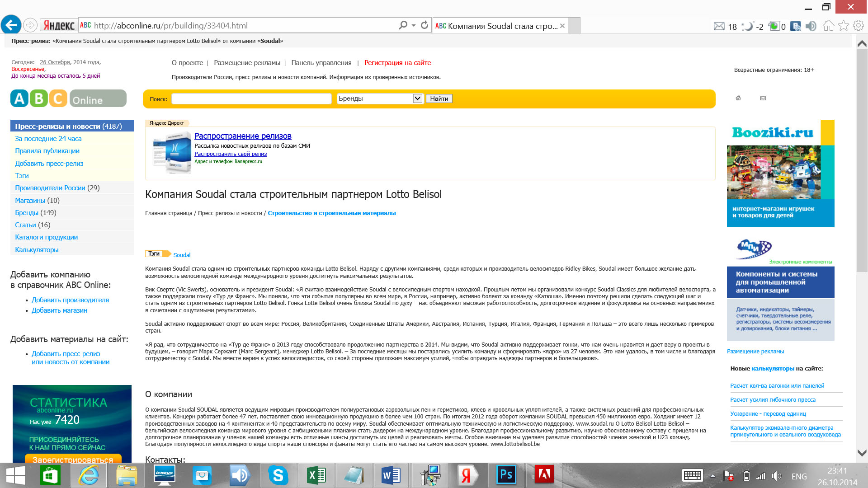
Task: Click the weather moon icon showing -2
Action: click(x=748, y=26)
